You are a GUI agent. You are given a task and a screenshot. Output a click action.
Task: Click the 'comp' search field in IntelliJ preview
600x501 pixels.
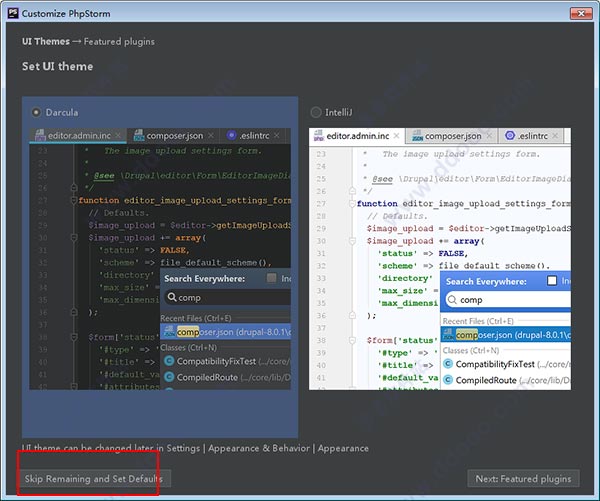point(508,300)
